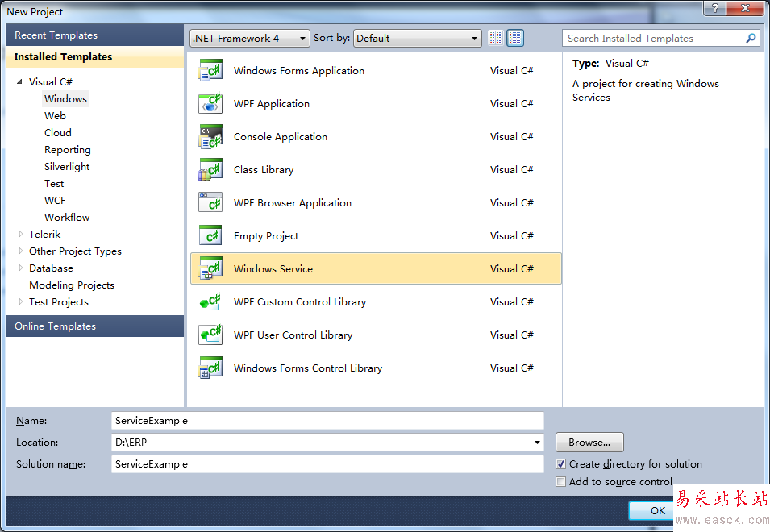
Task: Expand the Other Project Types node
Action: (x=20, y=251)
